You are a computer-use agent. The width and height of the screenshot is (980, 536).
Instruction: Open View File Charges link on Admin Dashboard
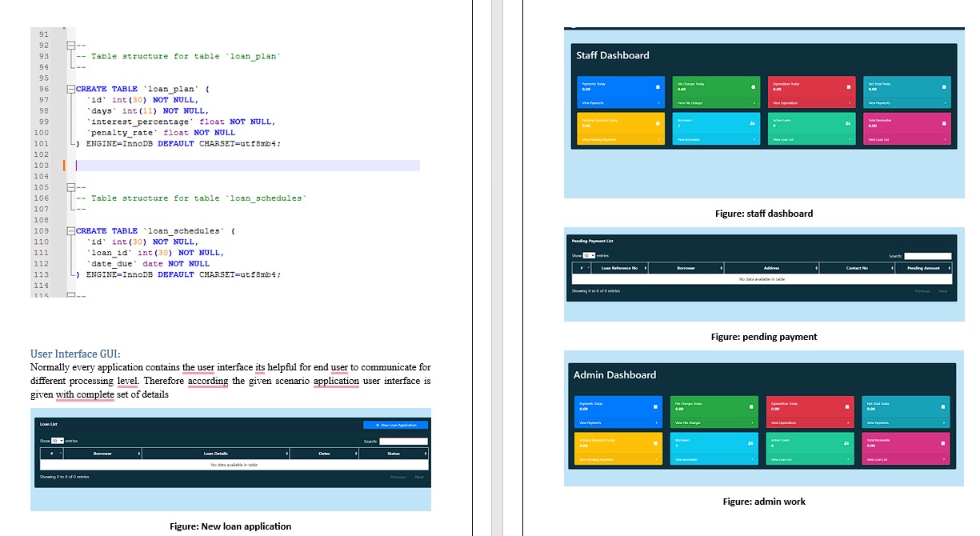688,423
